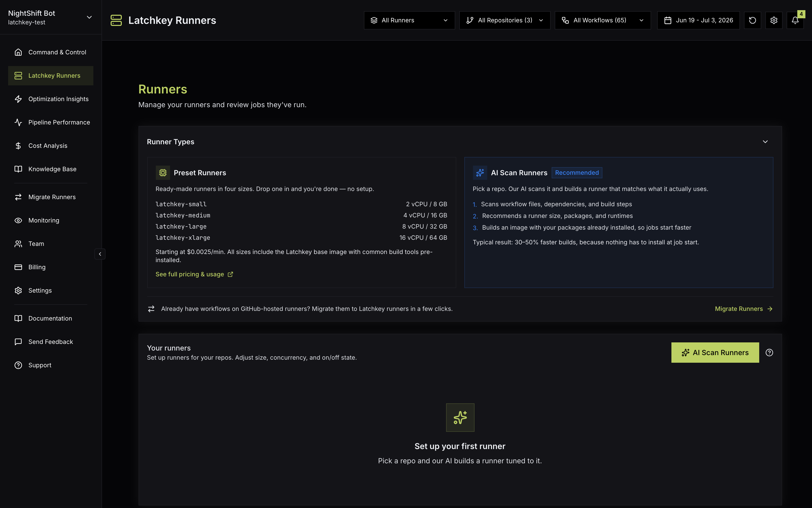The height and width of the screenshot is (508, 812).
Task: Click the latchkey-small runner row
Action: (x=301, y=204)
